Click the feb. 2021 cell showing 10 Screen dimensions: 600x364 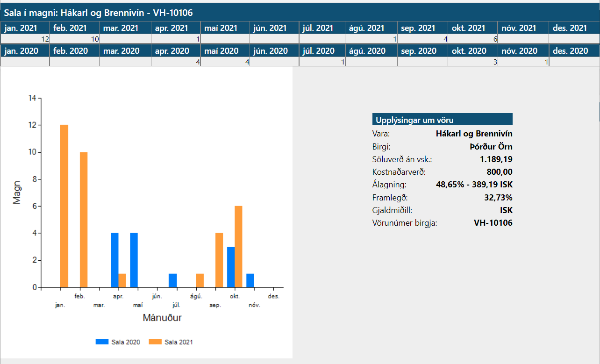[74, 39]
